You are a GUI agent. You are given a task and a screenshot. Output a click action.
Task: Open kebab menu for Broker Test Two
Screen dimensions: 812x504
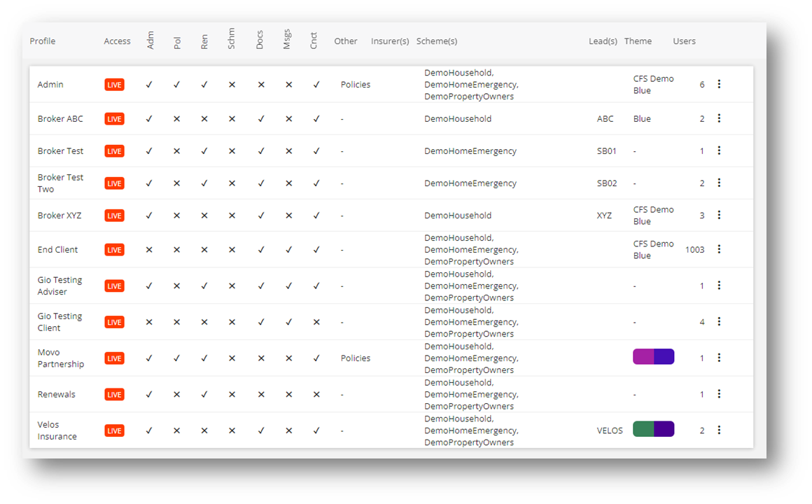pos(719,182)
